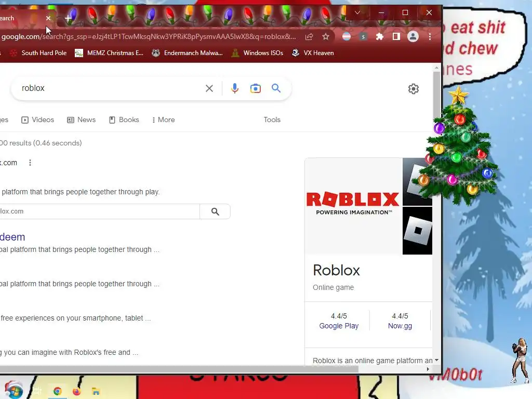This screenshot has width=532, height=399.
Task: Switch to the News results tab
Action: [x=82, y=120]
